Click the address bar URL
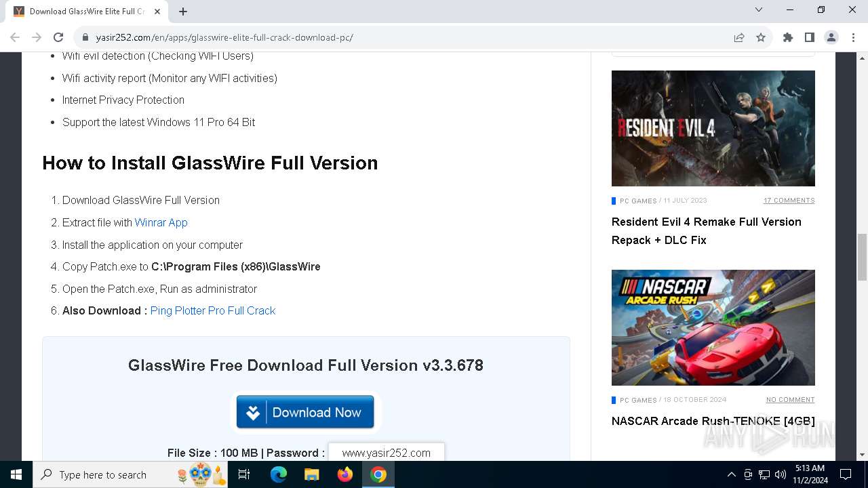The width and height of the screenshot is (868, 488). (224, 37)
